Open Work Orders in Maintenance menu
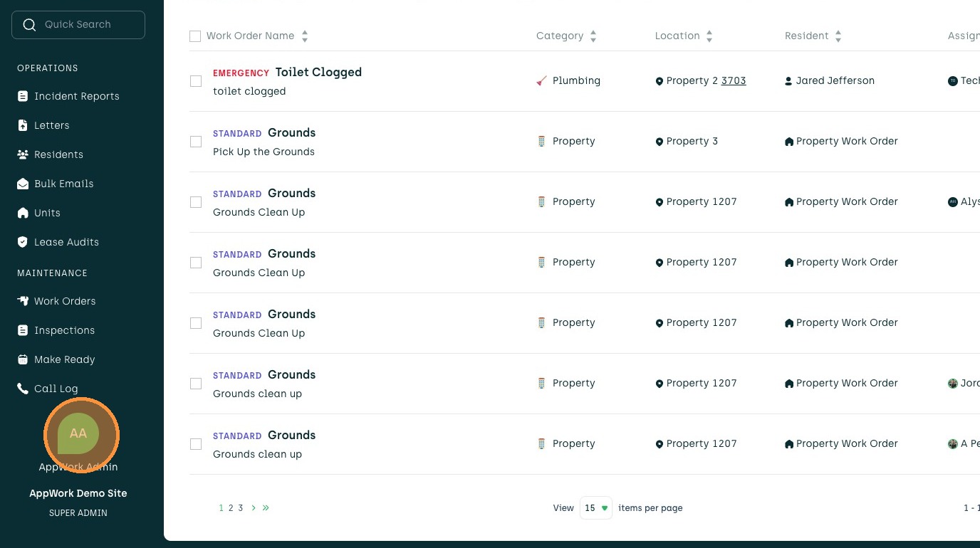The image size is (980, 548). (x=65, y=301)
